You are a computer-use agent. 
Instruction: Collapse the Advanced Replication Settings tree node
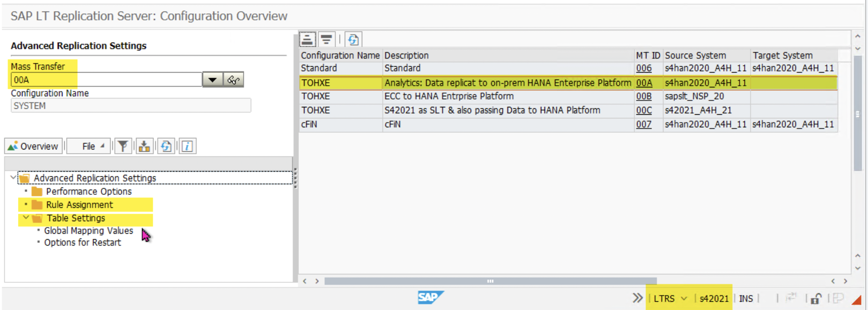(x=12, y=178)
